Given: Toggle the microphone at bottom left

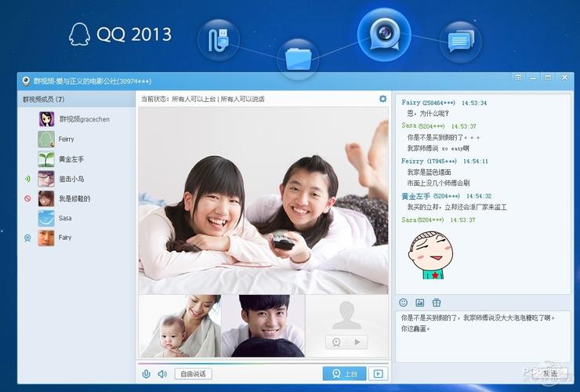Looking at the screenshot, I should pyautogui.click(x=146, y=374).
